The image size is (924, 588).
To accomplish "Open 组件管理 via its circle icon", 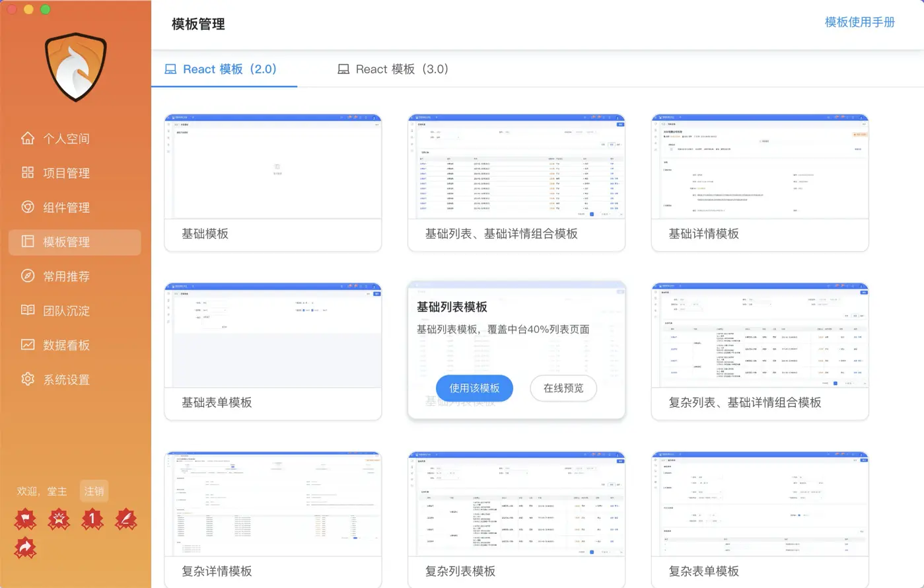I will click(x=28, y=207).
